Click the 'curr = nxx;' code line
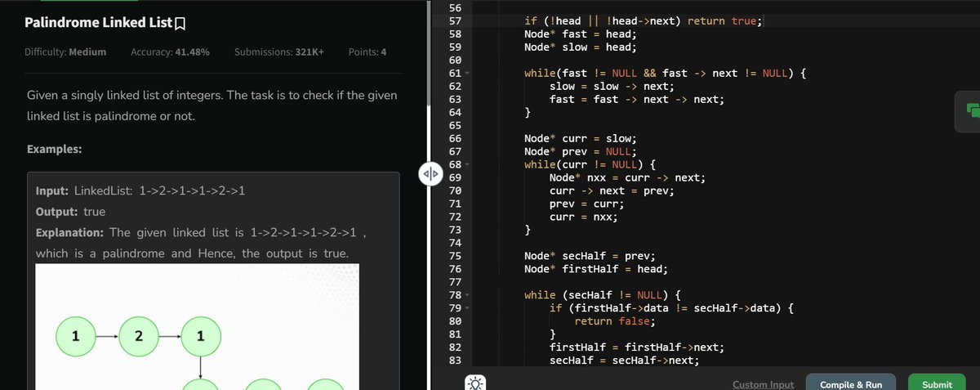 click(583, 217)
